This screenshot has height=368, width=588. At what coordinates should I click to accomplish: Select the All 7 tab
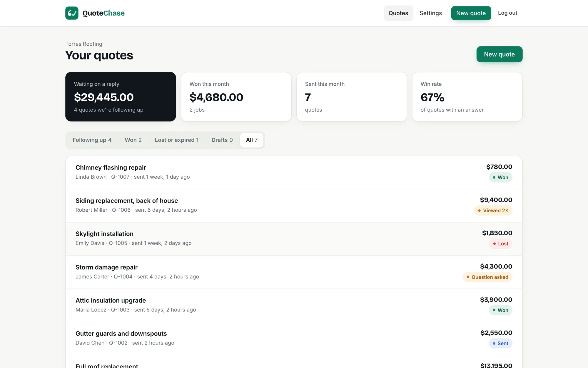[x=252, y=140]
